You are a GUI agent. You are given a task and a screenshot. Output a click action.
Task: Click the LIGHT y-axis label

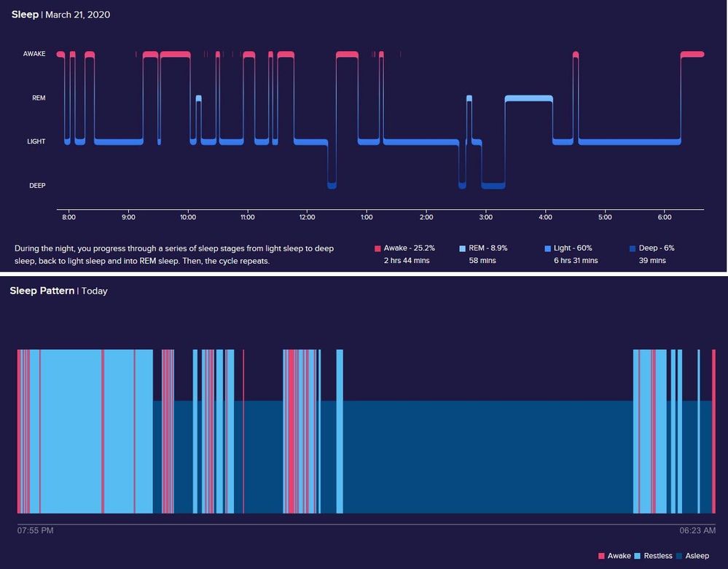[x=36, y=141]
